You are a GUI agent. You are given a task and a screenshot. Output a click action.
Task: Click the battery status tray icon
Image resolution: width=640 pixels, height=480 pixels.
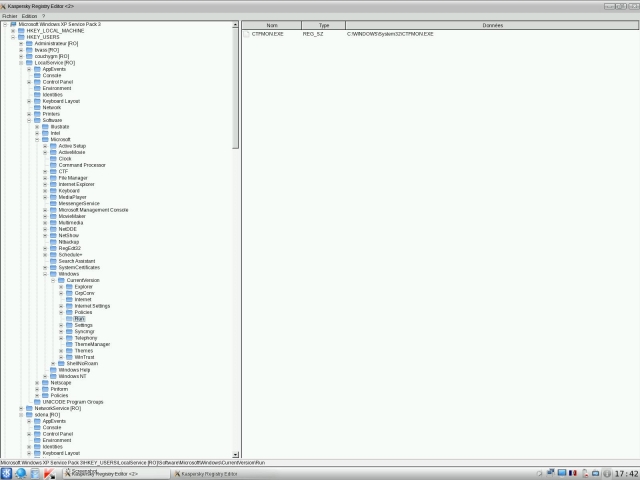pos(585,473)
